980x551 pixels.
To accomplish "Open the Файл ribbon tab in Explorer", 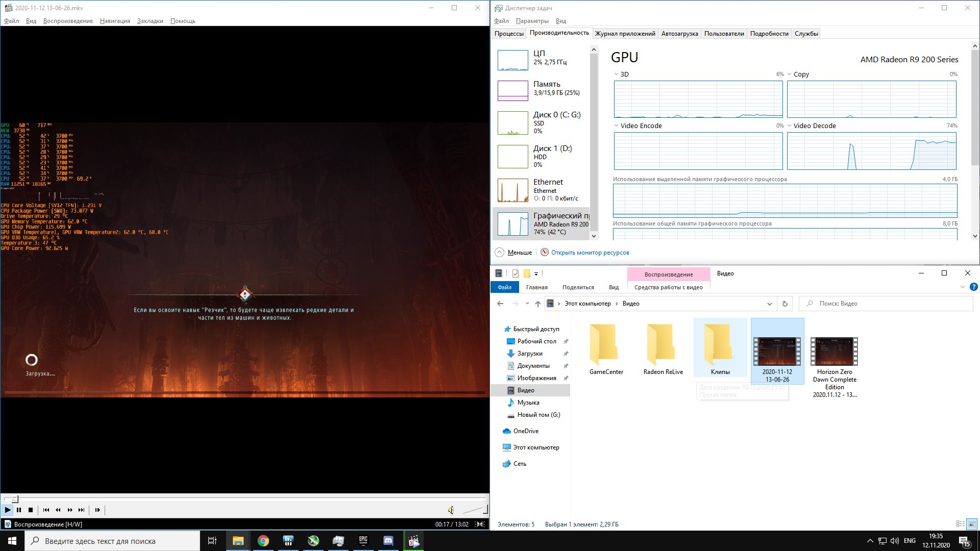I will [x=505, y=287].
